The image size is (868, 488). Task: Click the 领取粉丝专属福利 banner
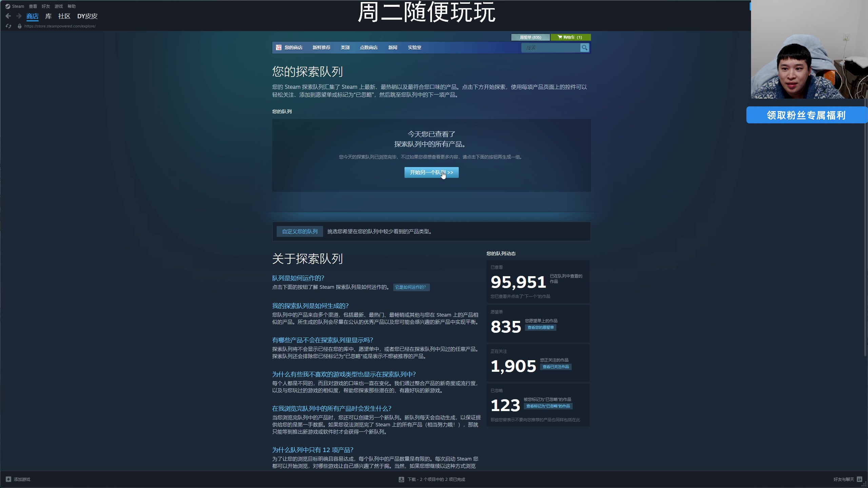pyautogui.click(x=806, y=115)
